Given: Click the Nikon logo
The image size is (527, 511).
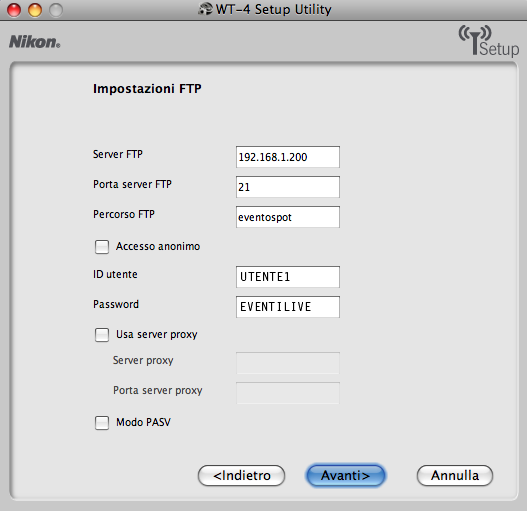Looking at the screenshot, I should click(x=35, y=42).
